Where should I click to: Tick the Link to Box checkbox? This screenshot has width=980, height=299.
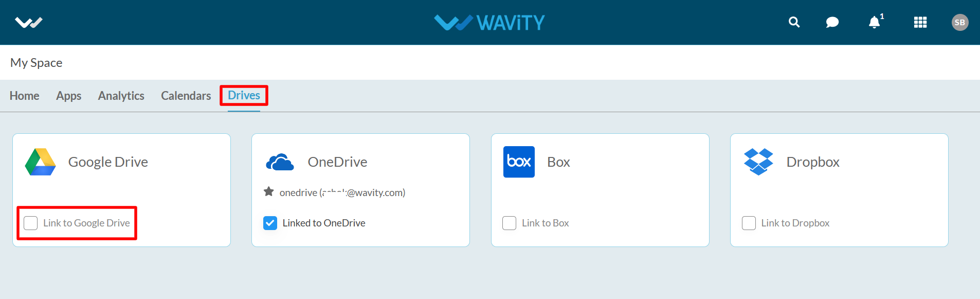[509, 223]
